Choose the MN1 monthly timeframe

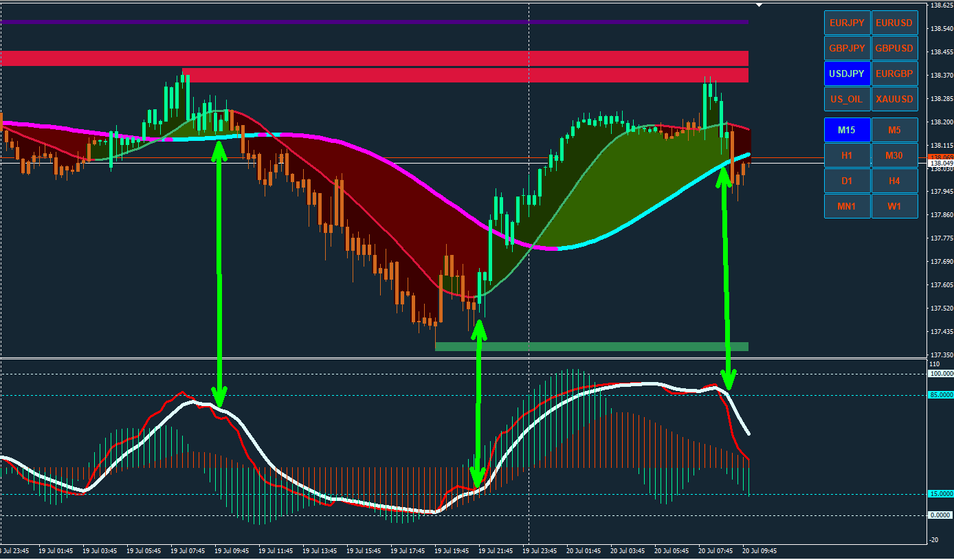click(847, 206)
